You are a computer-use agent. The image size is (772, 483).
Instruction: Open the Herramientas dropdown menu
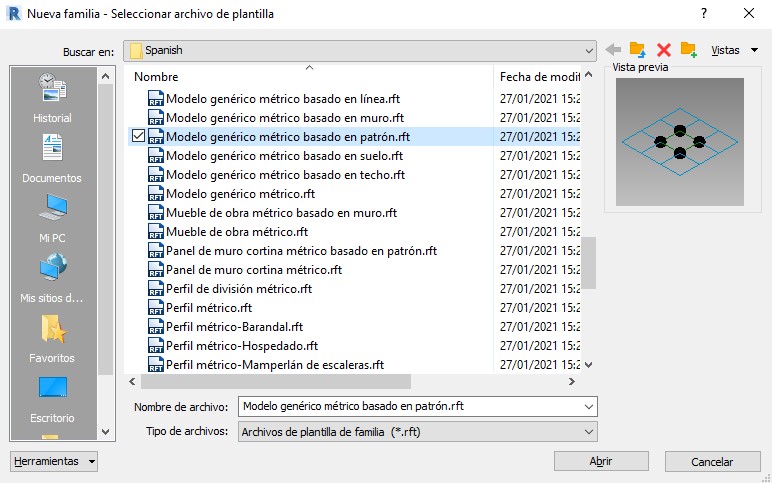(55, 461)
